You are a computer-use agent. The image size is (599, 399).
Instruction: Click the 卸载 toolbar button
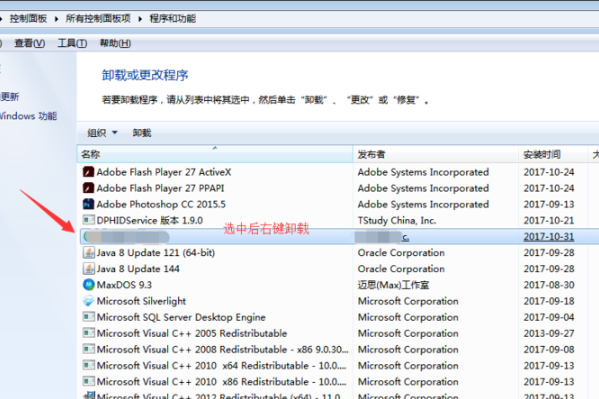tap(142, 133)
